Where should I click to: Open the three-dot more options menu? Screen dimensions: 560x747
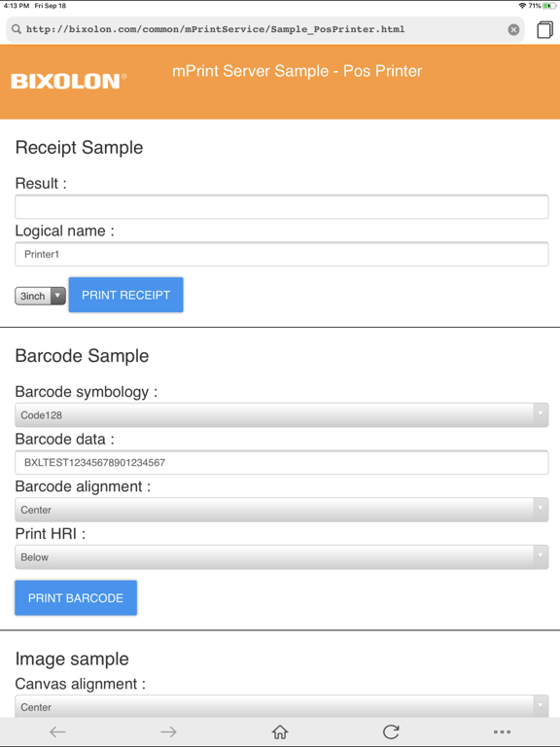point(502,731)
